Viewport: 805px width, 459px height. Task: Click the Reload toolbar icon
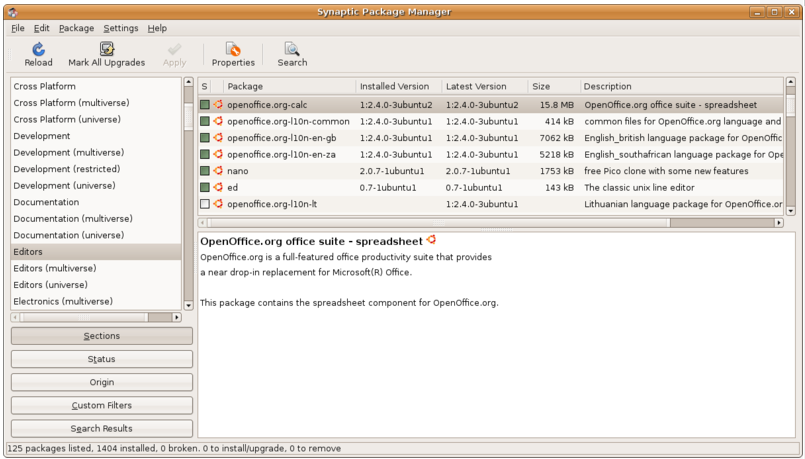point(39,49)
